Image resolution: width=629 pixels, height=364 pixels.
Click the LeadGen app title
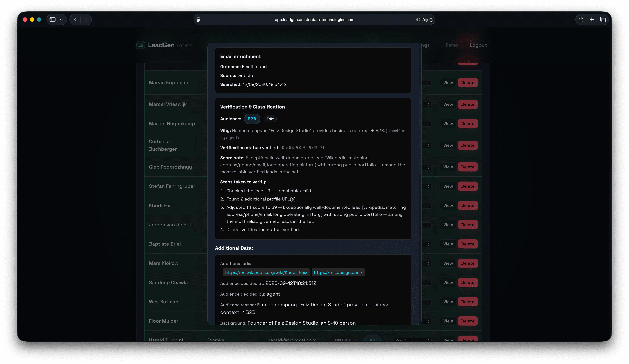pos(161,45)
